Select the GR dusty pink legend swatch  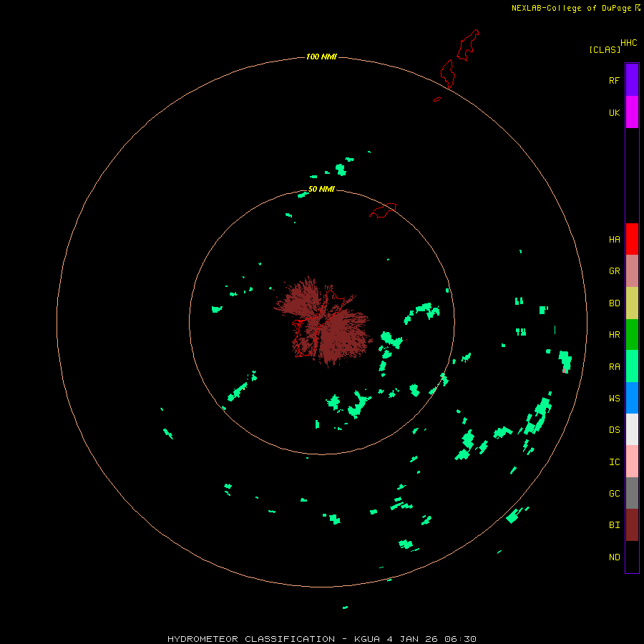[x=632, y=271]
